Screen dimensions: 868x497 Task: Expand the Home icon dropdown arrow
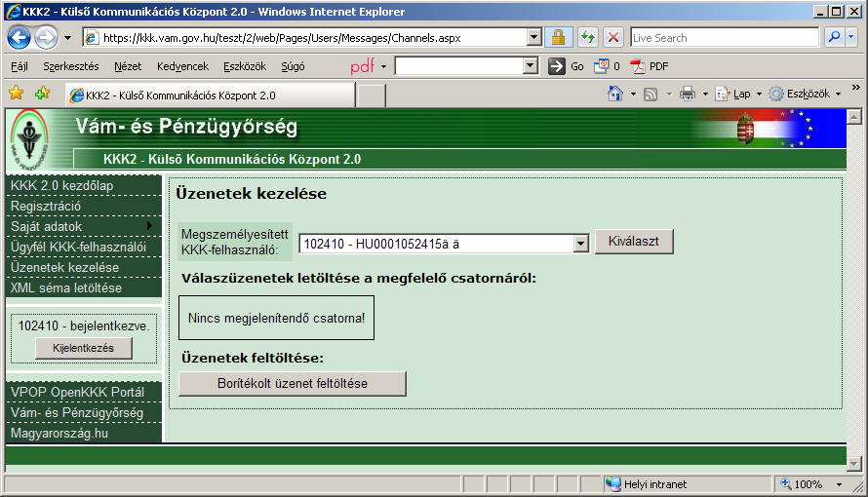(x=633, y=94)
